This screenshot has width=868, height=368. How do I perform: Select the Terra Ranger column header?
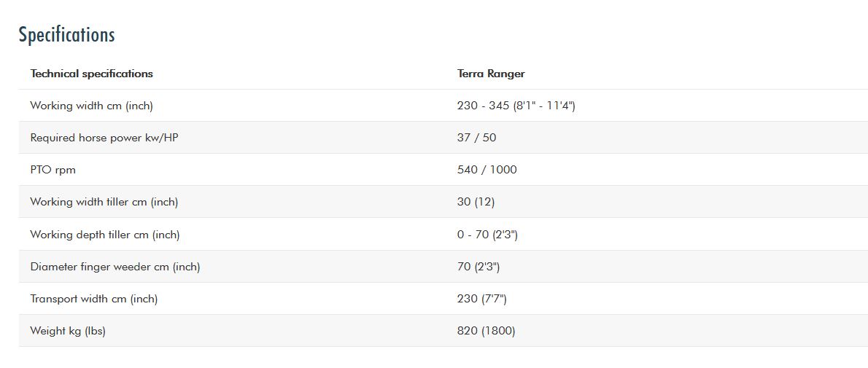(x=491, y=74)
